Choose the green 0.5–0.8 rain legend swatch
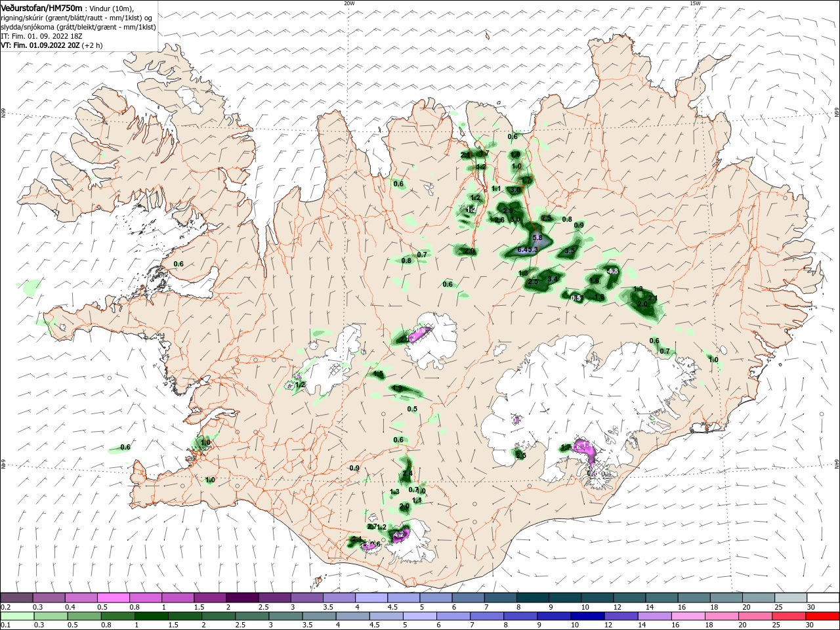 pyautogui.click(x=84, y=616)
